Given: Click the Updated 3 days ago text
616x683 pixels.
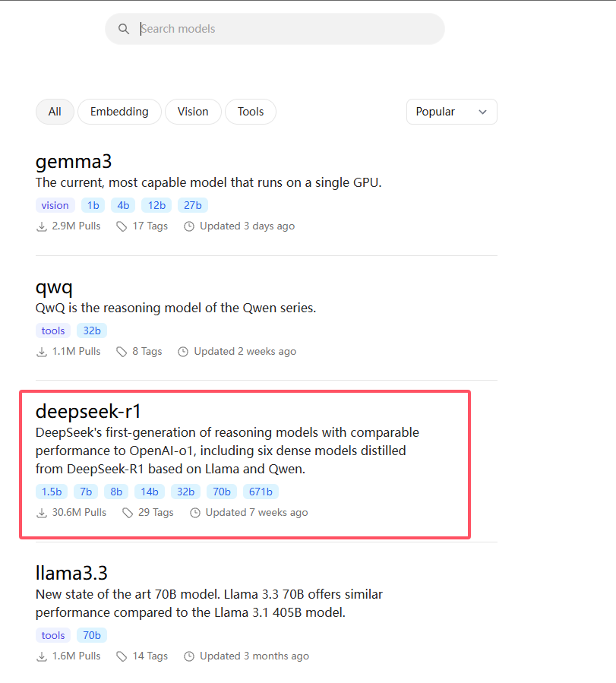Looking at the screenshot, I should coord(248,226).
